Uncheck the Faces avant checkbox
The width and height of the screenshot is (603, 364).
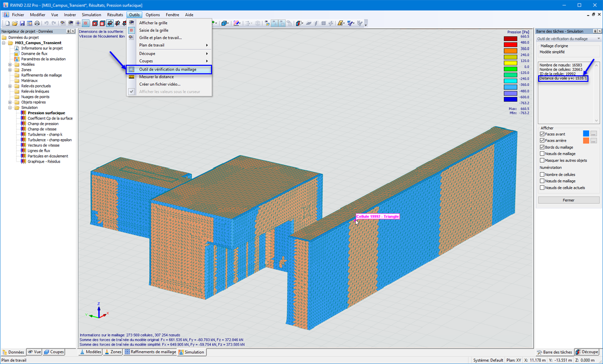pyautogui.click(x=542, y=135)
